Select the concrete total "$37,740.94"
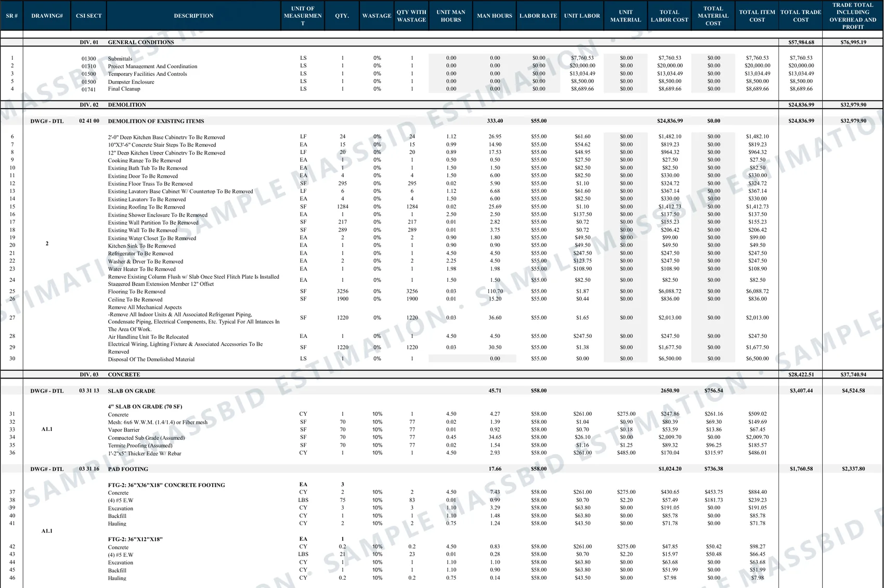 pyautogui.click(x=853, y=374)
